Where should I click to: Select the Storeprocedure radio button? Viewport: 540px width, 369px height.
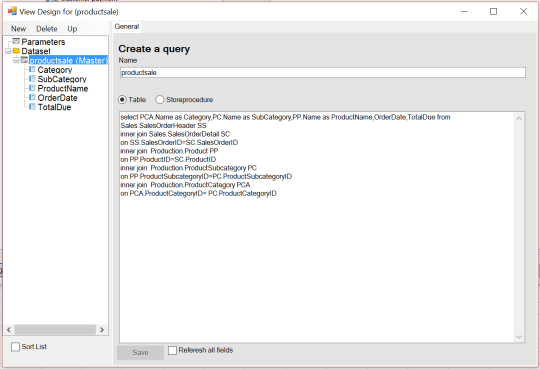click(x=159, y=100)
